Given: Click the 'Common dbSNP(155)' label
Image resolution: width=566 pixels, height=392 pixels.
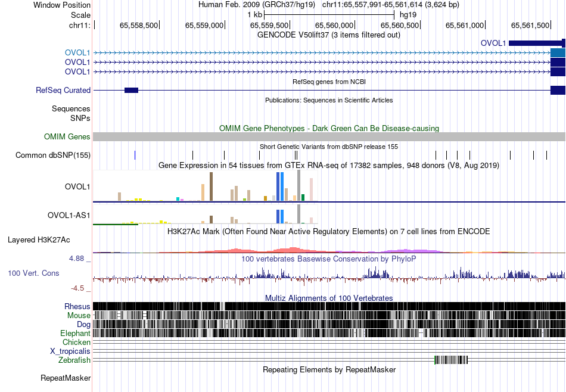Looking at the screenshot, I should [x=52, y=155].
